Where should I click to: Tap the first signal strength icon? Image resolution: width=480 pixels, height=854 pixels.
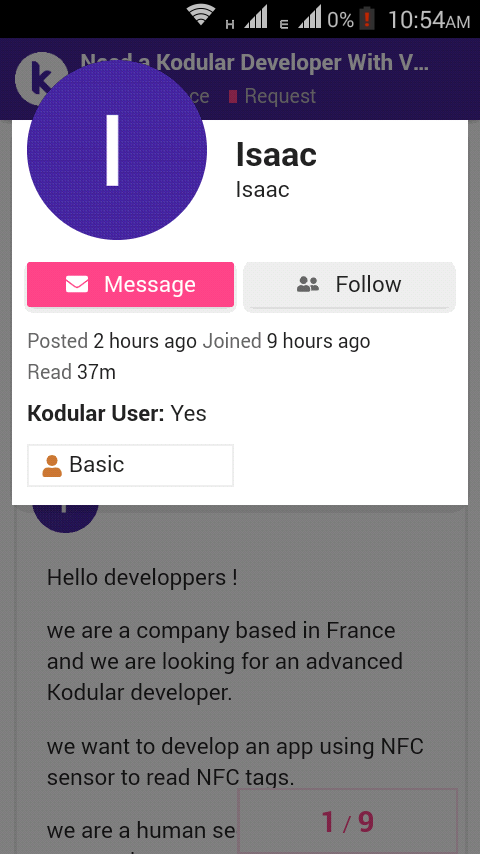pos(256,17)
